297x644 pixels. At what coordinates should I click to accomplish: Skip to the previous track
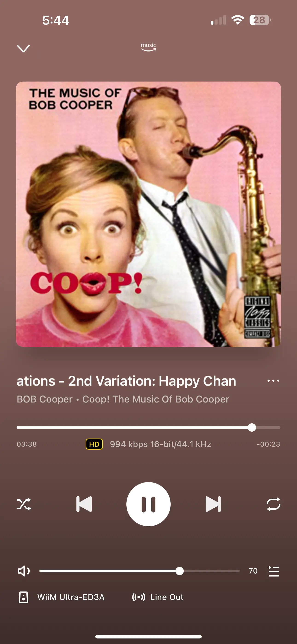[x=84, y=504]
